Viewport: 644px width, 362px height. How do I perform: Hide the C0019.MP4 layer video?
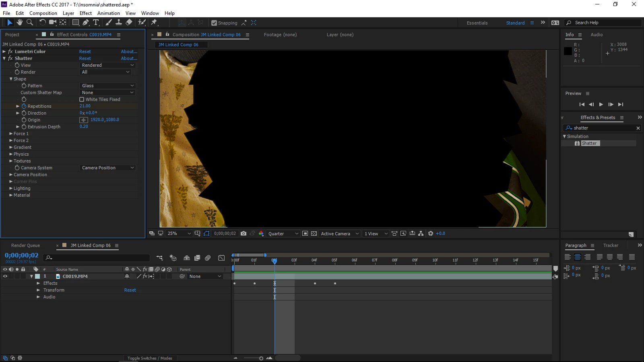coord(5,276)
